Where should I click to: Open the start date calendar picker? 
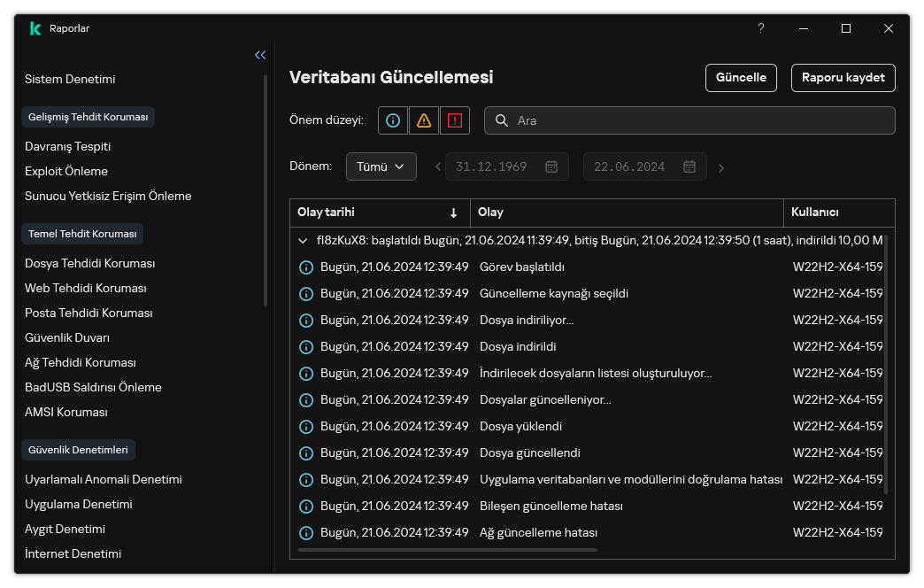click(x=551, y=166)
